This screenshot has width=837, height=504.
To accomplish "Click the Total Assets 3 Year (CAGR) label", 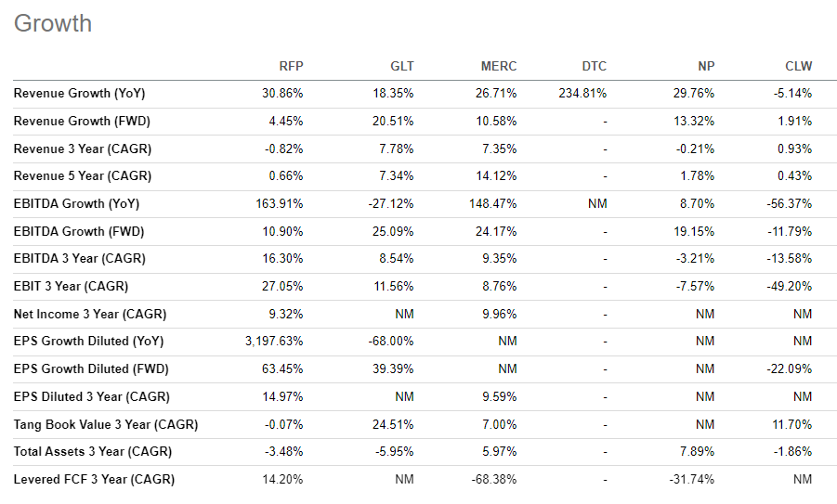I will [x=92, y=452].
